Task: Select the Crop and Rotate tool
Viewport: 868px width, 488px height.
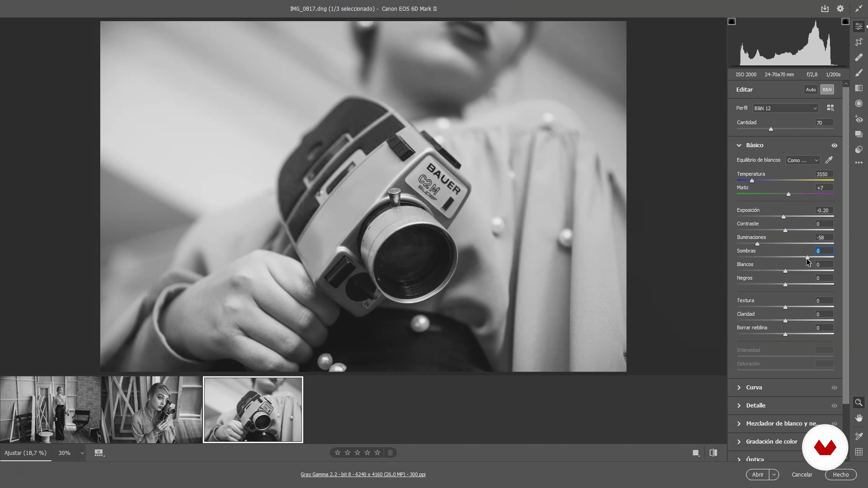Action: pyautogui.click(x=859, y=42)
